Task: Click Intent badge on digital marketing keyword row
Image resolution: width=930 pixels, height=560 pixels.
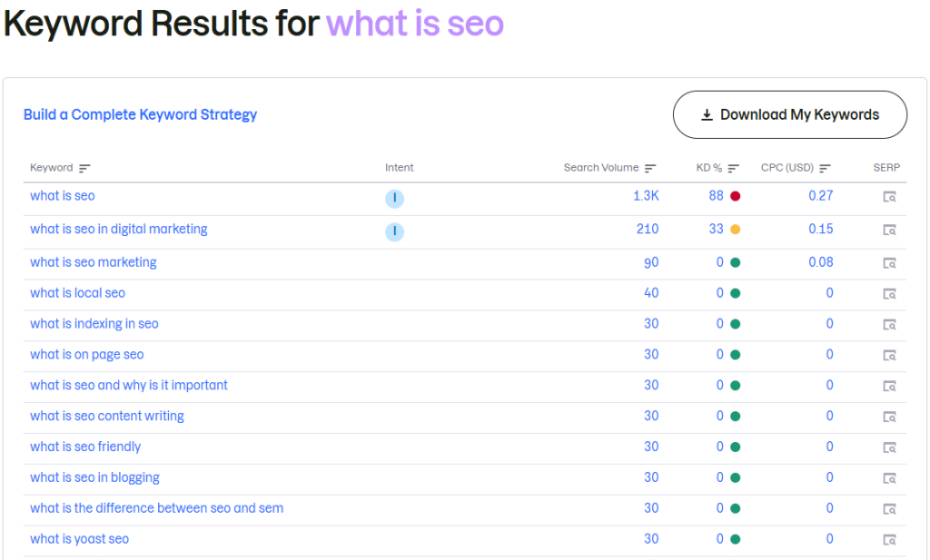Action: [x=394, y=231]
